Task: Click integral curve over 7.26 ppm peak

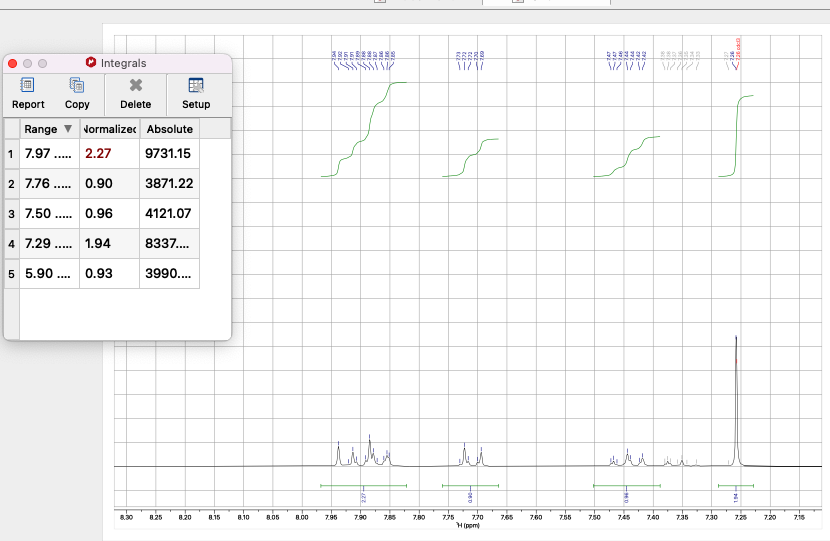Action: tap(736, 136)
